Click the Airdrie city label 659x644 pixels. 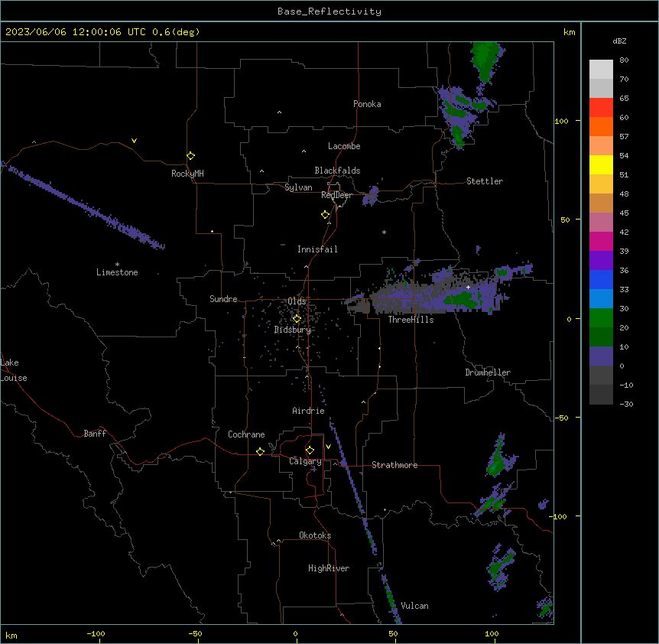[x=309, y=411]
